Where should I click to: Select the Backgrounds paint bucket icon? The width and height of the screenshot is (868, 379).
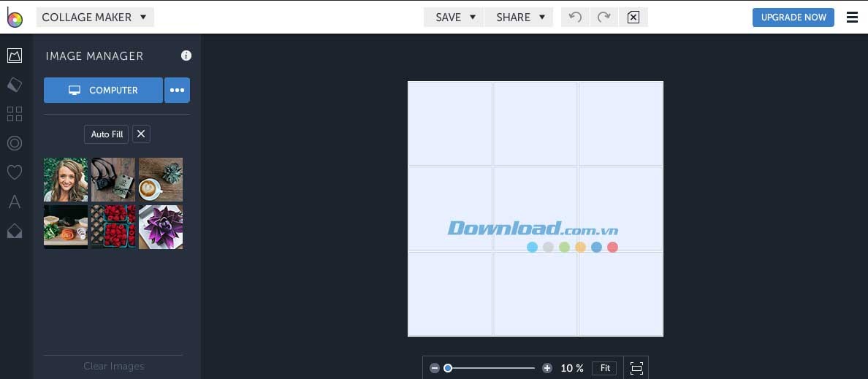click(15, 85)
